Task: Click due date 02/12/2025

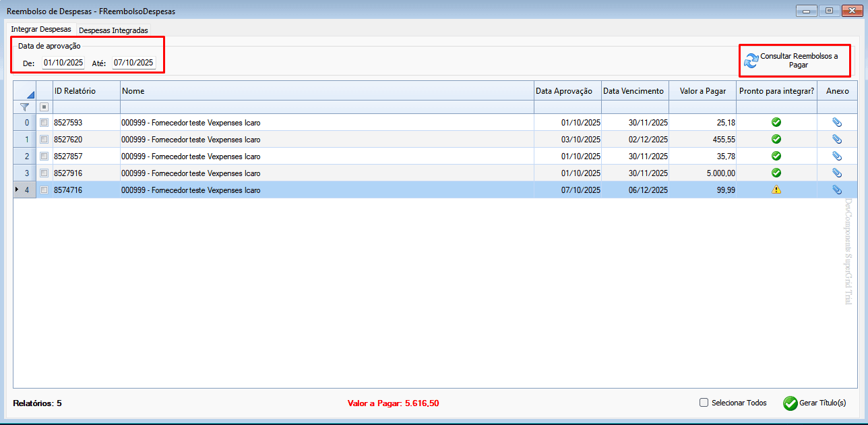Action: coord(635,139)
